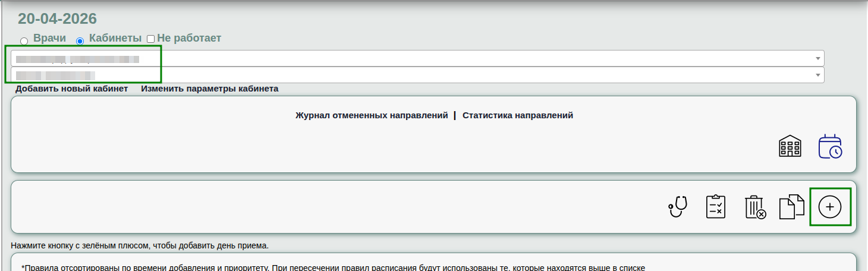Click Изменить параметры кабинета link

coord(209,89)
